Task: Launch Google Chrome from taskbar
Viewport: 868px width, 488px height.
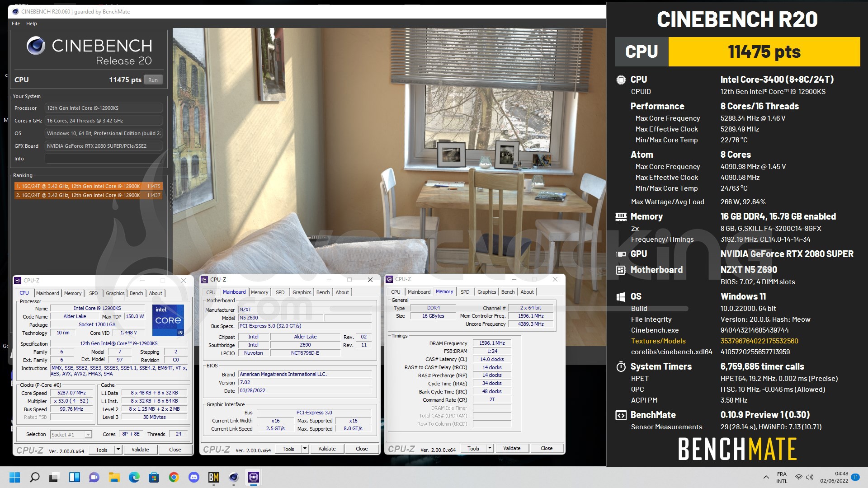Action: point(174,477)
